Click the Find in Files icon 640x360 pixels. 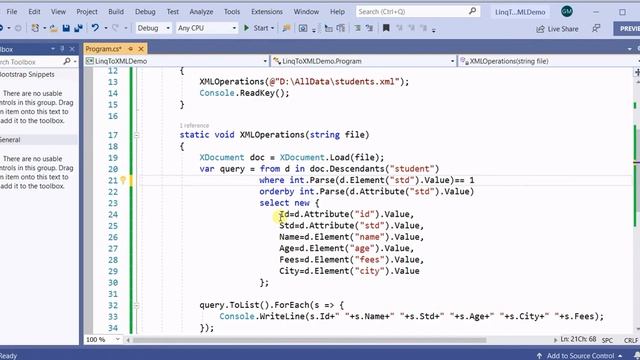coord(287,28)
